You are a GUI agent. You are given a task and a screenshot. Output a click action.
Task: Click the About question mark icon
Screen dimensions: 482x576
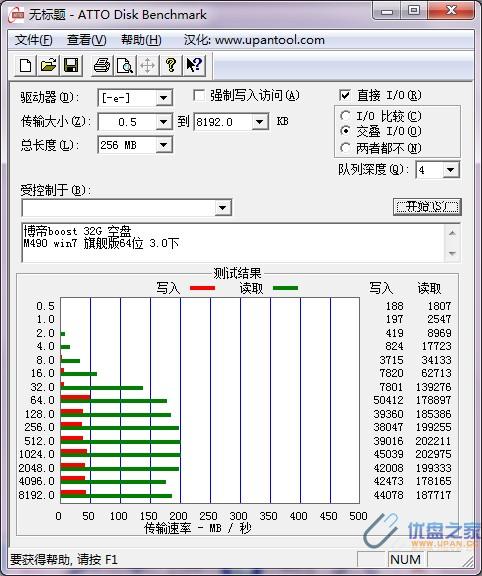pyautogui.click(x=170, y=66)
